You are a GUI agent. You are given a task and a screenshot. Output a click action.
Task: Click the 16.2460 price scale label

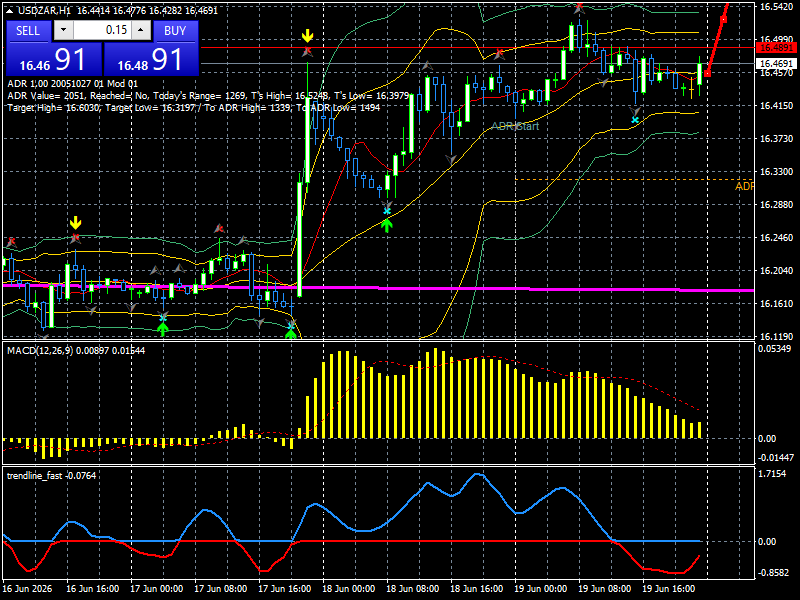coord(776,237)
